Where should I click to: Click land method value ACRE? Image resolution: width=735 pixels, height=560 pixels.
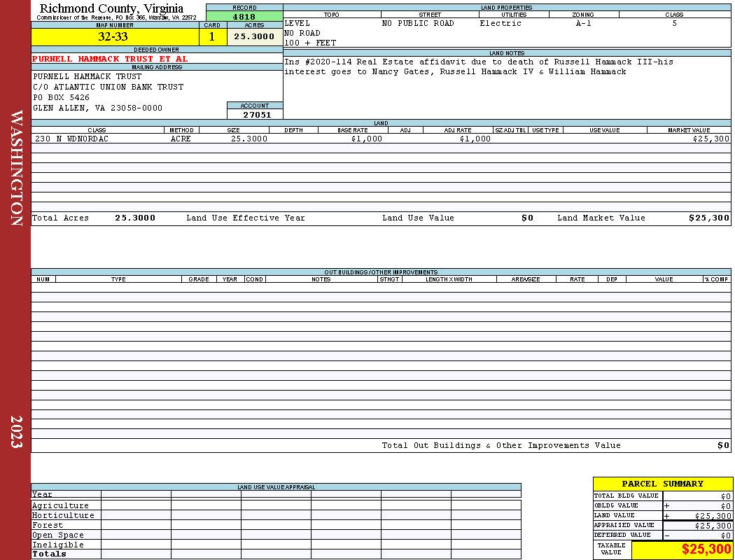coord(181,139)
